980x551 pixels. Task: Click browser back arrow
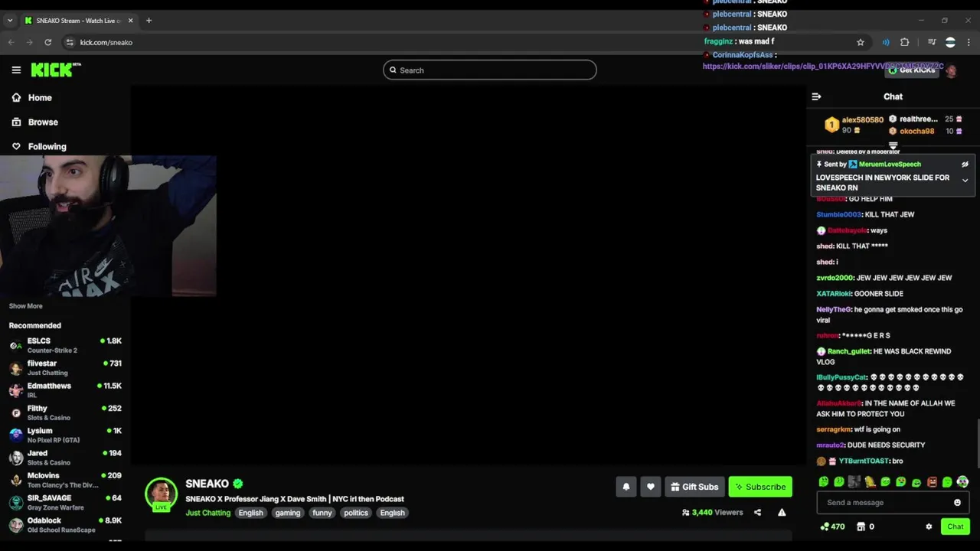click(x=11, y=42)
